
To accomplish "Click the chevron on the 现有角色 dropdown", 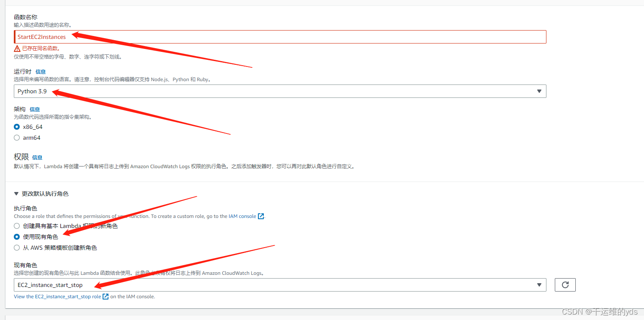I will point(539,284).
